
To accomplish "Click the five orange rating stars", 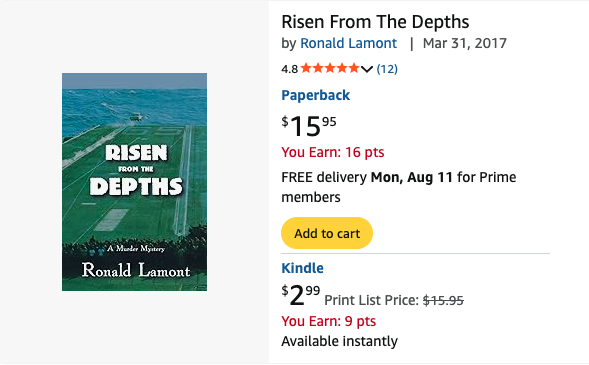I will click(330, 68).
